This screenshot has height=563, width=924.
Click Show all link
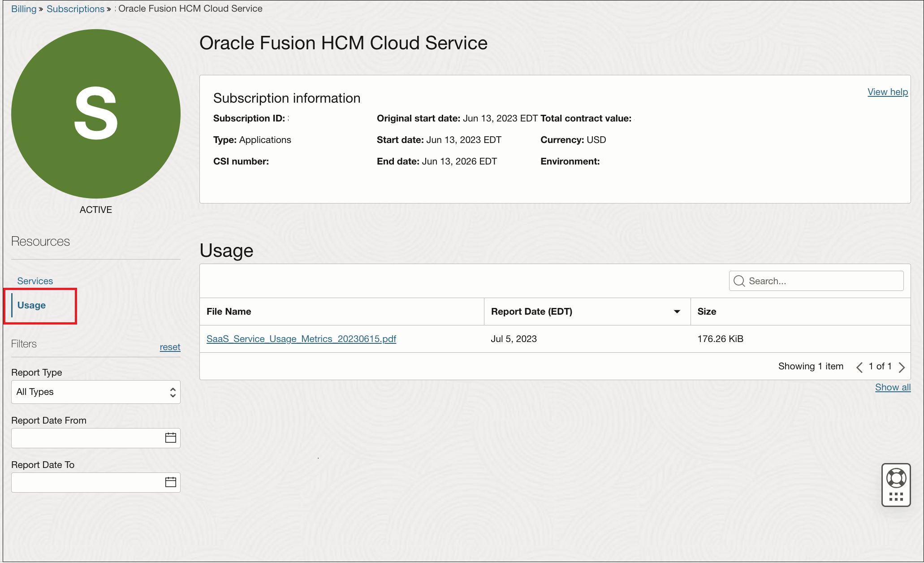[893, 387]
